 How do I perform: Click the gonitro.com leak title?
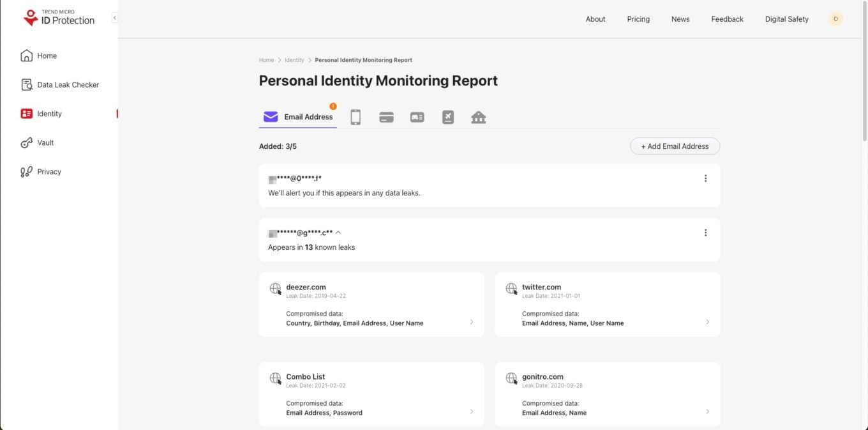542,377
